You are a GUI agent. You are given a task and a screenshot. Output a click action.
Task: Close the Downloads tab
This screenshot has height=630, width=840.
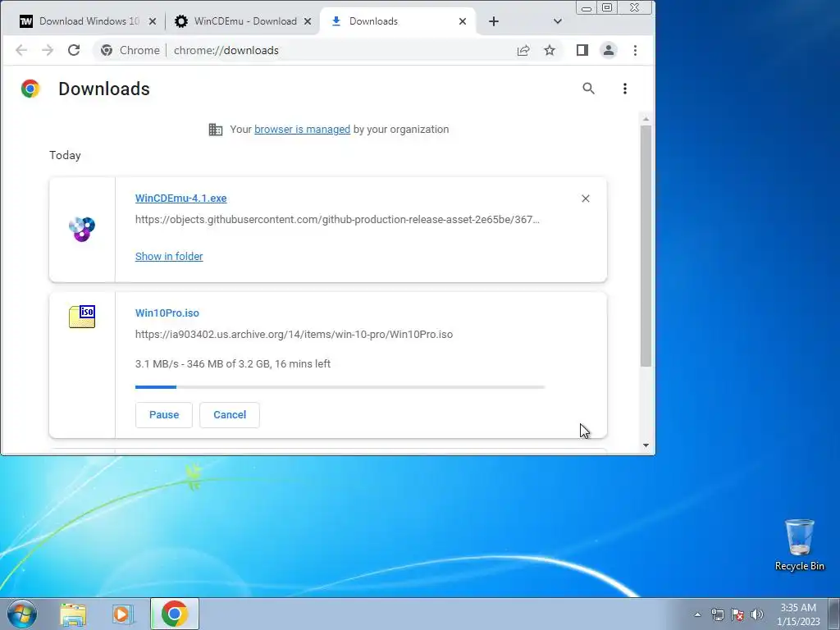463,21
